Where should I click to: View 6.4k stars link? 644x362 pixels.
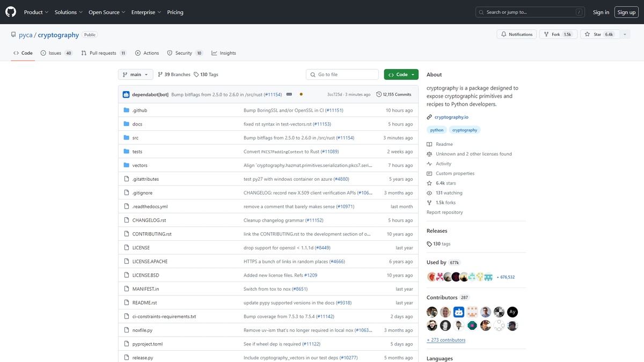(x=446, y=183)
